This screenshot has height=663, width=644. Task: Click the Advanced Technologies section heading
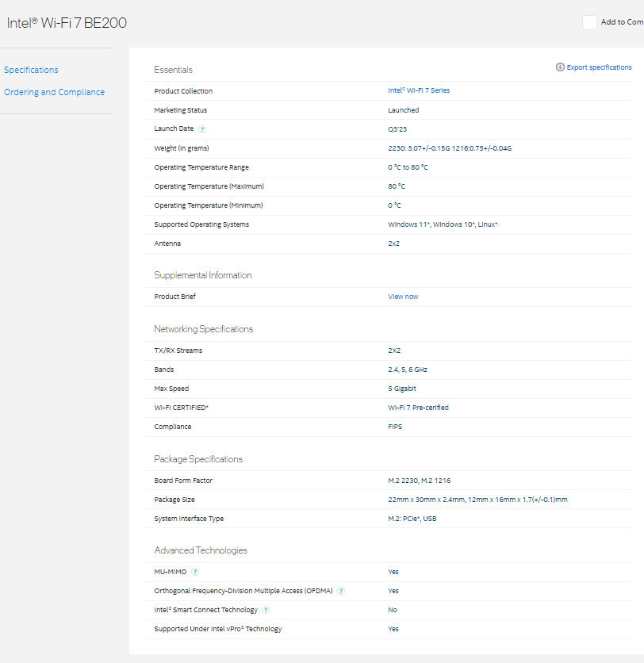pos(200,550)
